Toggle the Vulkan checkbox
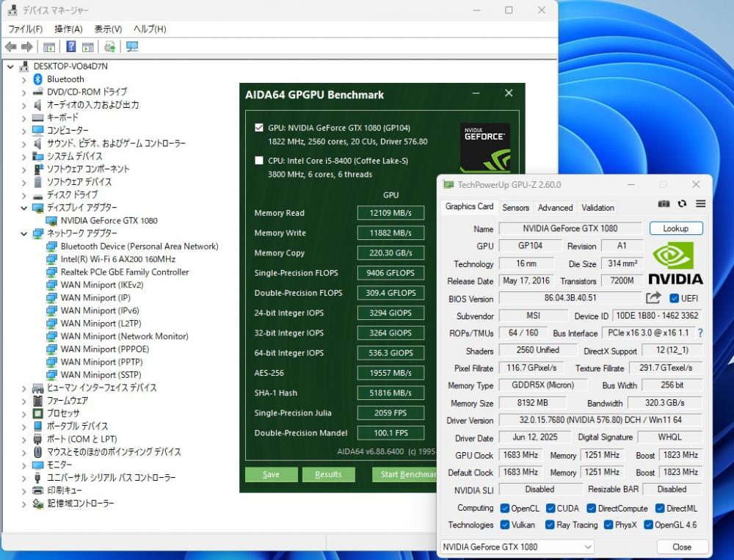Viewport: 734px width, 560px height. click(x=505, y=525)
